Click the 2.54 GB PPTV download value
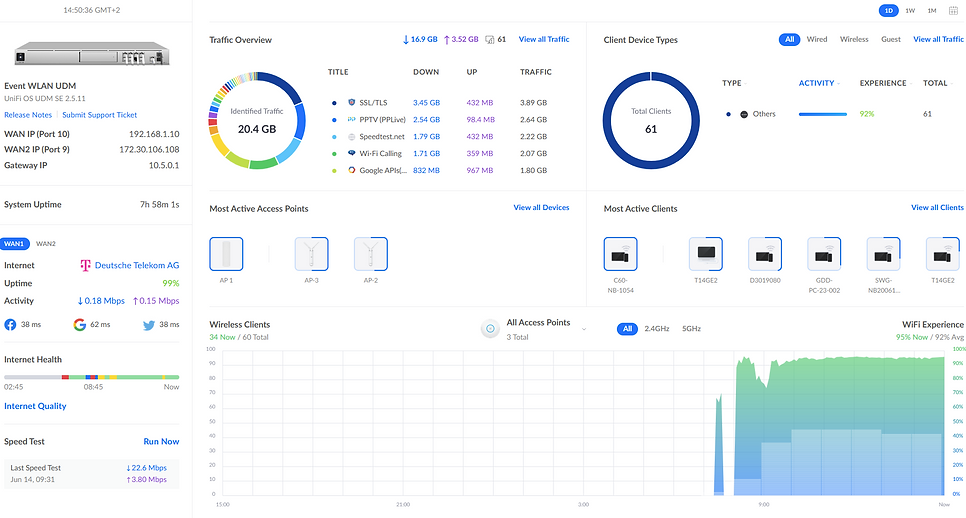The image size is (966, 518). [x=426, y=119]
